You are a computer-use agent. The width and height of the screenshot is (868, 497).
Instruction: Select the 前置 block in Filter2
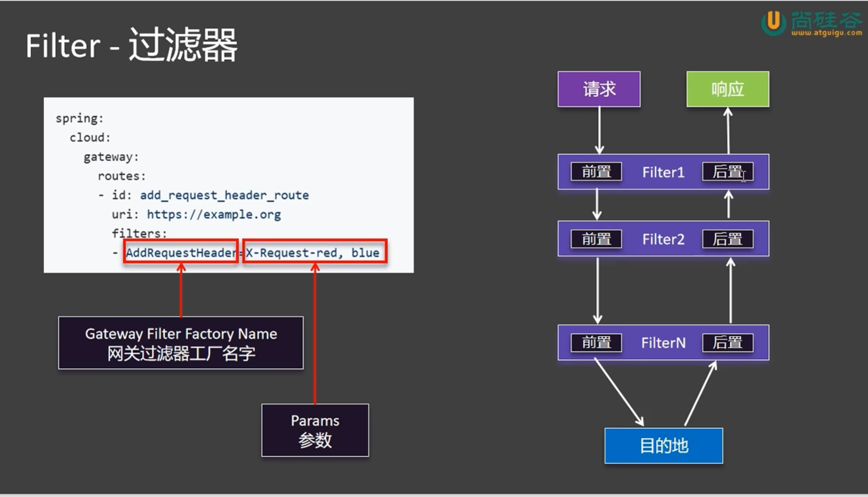tap(596, 239)
